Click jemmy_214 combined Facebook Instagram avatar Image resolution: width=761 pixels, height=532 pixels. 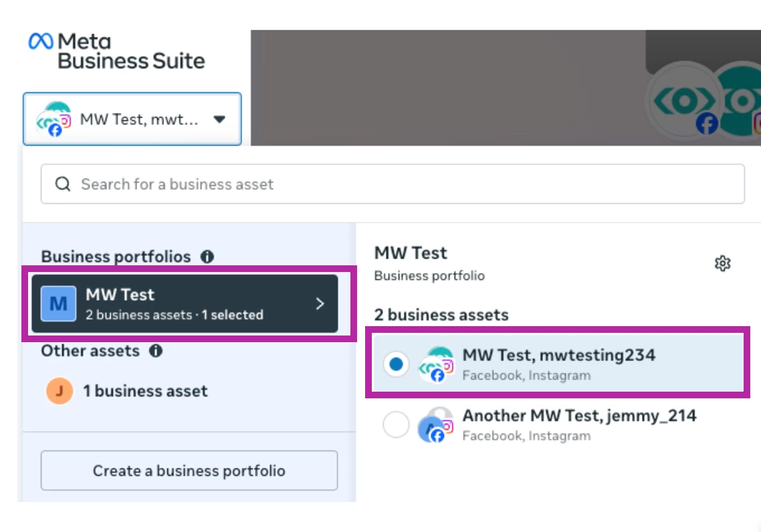pos(436,425)
